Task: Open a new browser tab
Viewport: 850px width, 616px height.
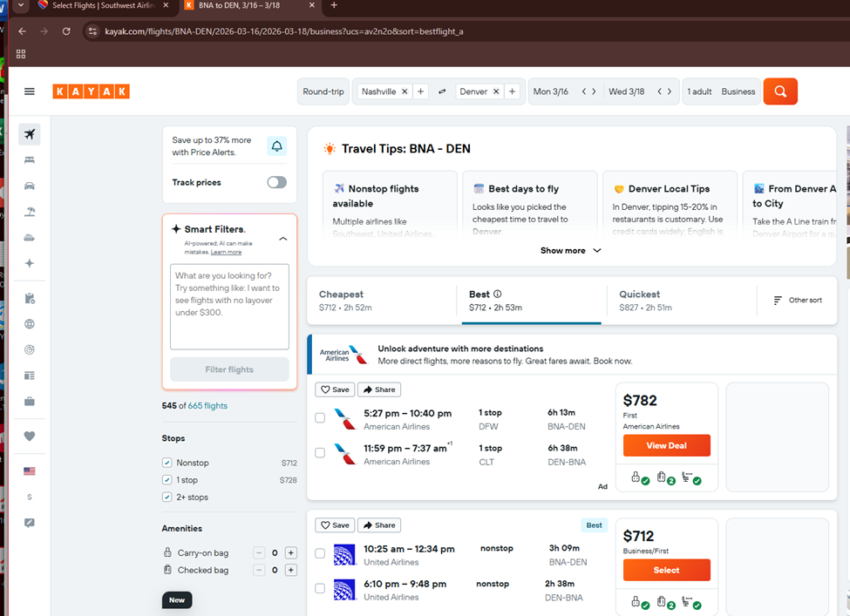Action: (334, 5)
